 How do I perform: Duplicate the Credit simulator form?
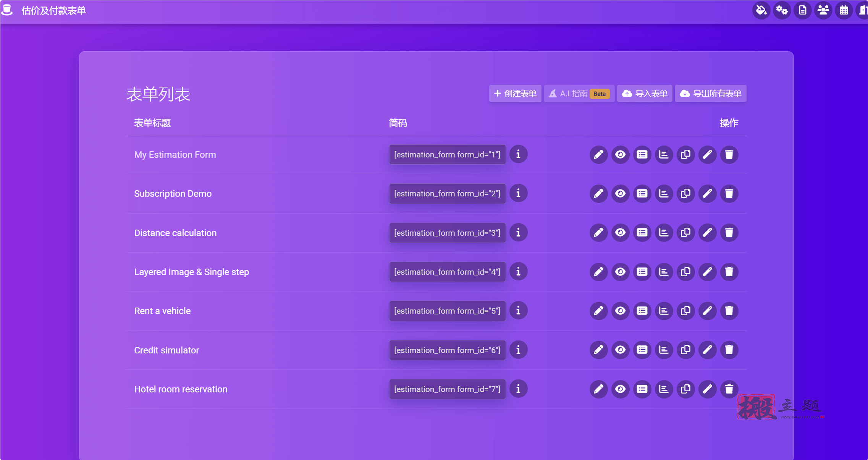685,350
